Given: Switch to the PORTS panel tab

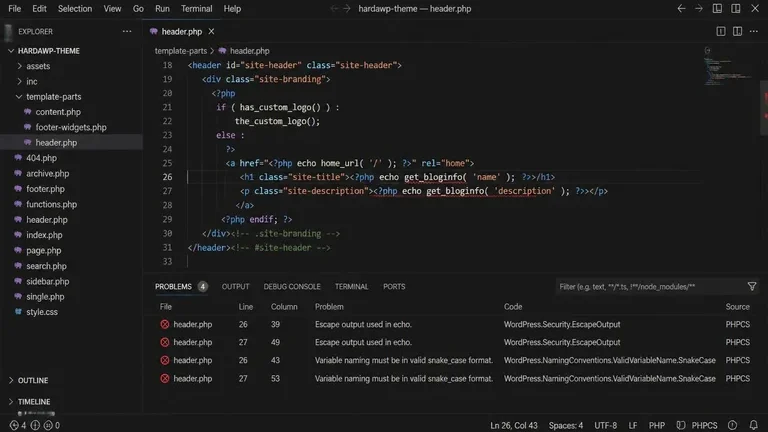Looking at the screenshot, I should 394,287.
